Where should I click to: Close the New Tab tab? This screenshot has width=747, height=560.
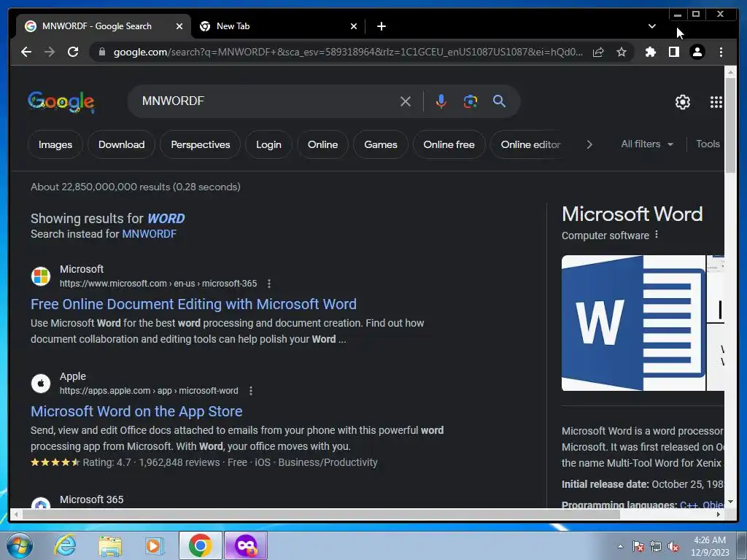(x=354, y=26)
